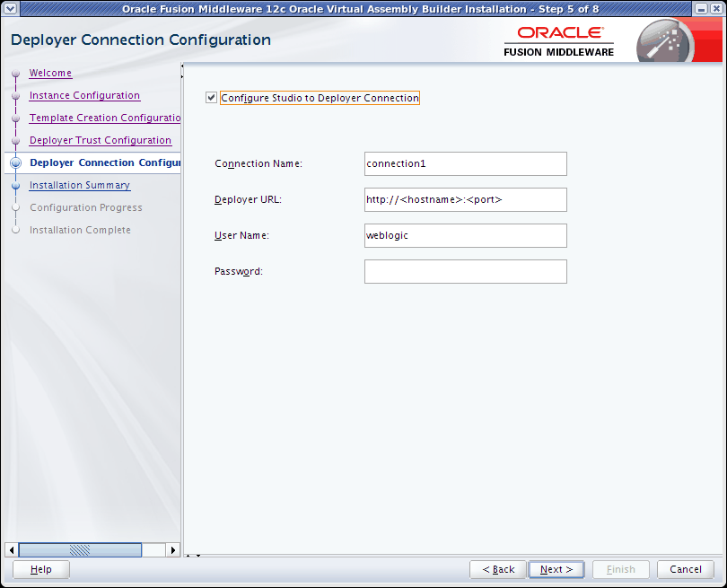Click the Password field
This screenshot has width=727, height=588.
(x=466, y=271)
